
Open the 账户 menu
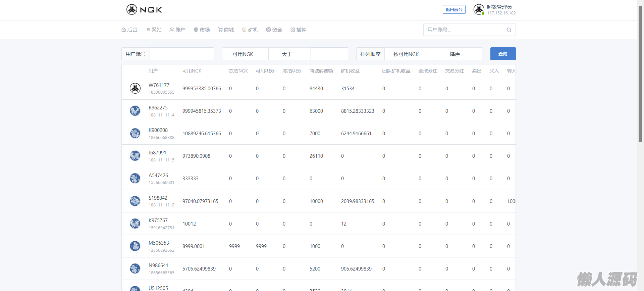coord(177,30)
